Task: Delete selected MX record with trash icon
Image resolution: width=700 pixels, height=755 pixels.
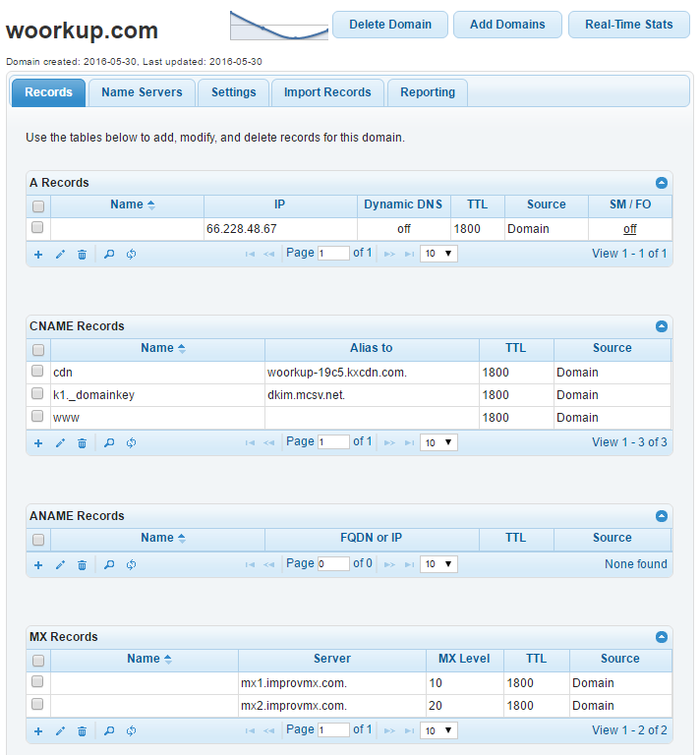Action: pos(82,731)
